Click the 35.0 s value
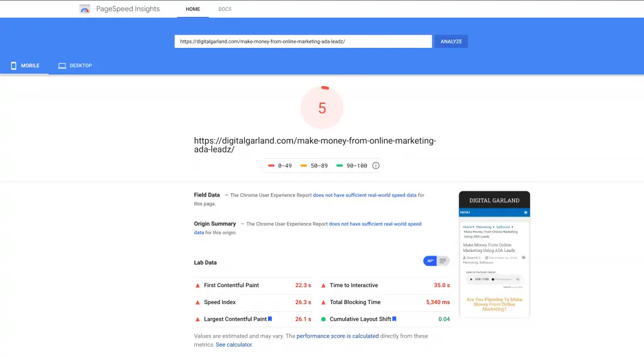This screenshot has height=357, width=644. (x=442, y=285)
